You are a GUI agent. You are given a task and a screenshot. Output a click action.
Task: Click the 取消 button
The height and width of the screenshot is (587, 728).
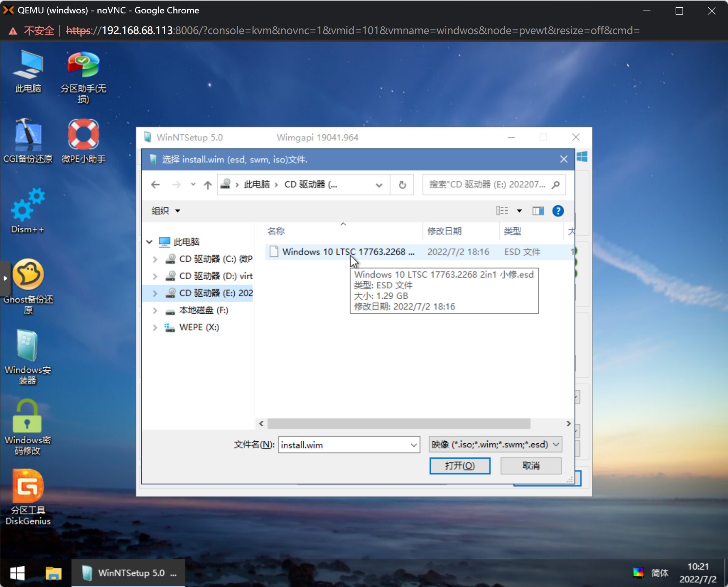coord(531,466)
